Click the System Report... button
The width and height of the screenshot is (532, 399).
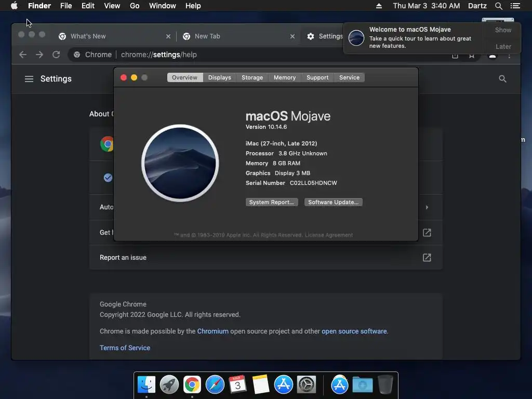272,202
